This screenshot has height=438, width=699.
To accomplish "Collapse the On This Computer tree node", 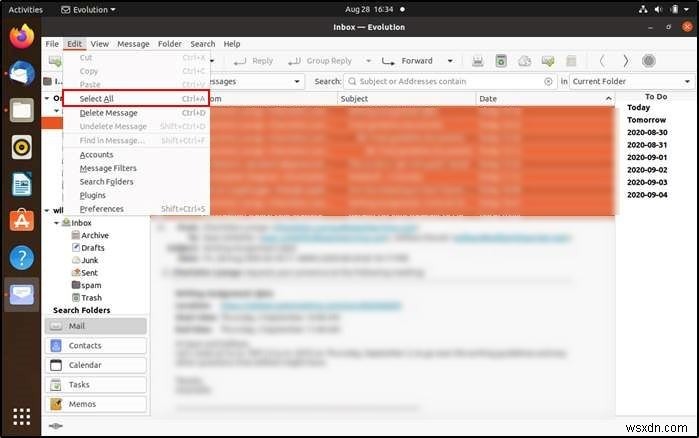I will [x=47, y=98].
